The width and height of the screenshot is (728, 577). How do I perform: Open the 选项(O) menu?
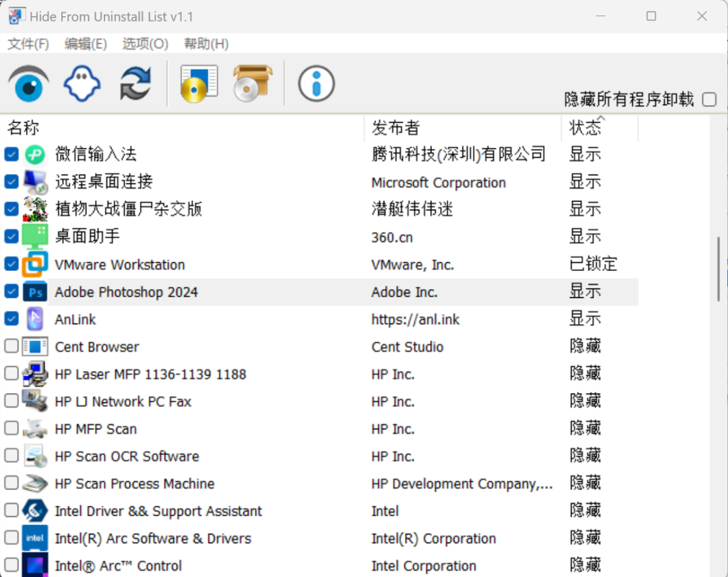(146, 44)
